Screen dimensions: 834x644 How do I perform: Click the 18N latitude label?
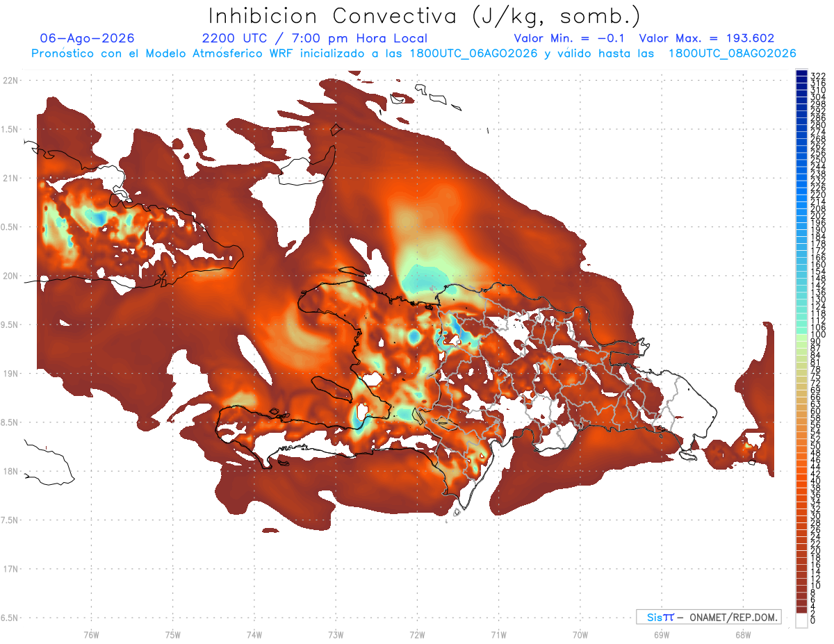pos(10,472)
